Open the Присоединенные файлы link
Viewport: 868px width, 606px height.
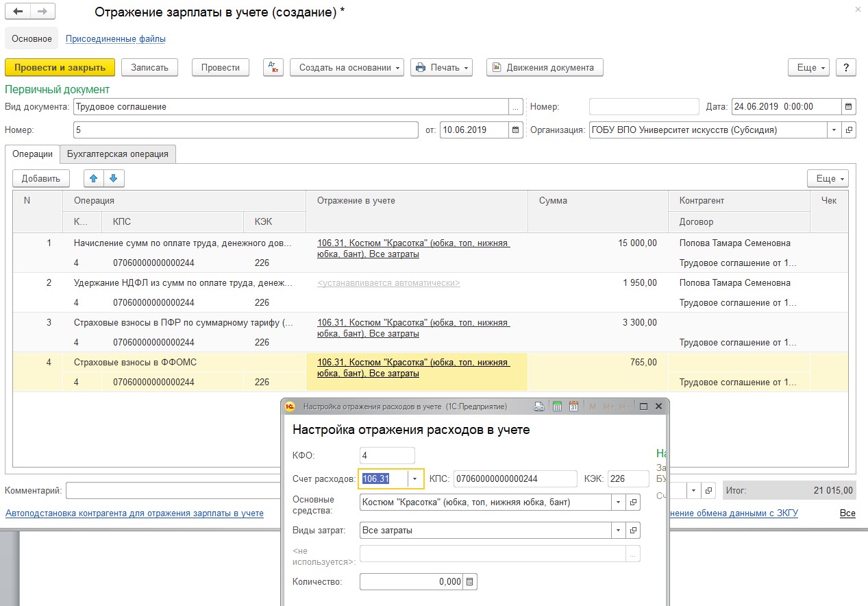pos(116,39)
